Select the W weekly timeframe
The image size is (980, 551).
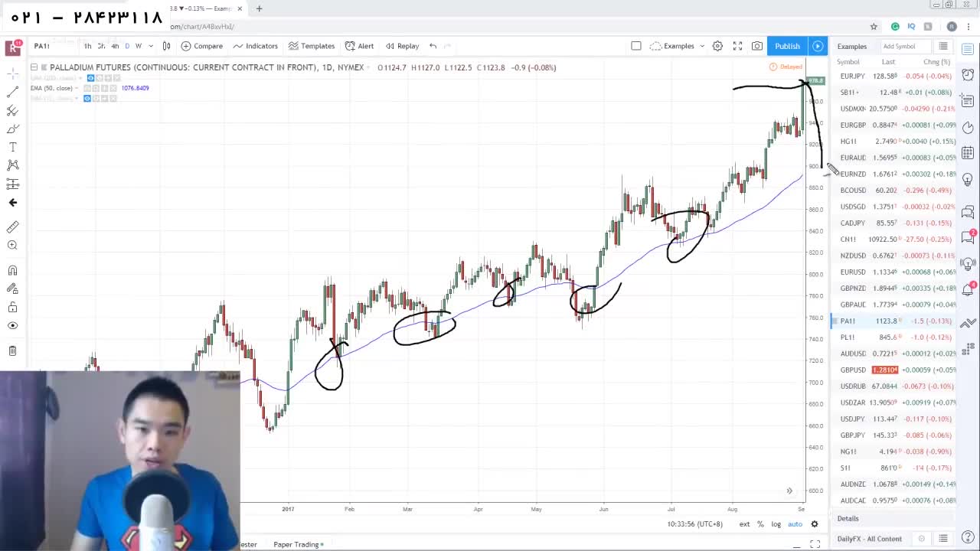tap(139, 46)
